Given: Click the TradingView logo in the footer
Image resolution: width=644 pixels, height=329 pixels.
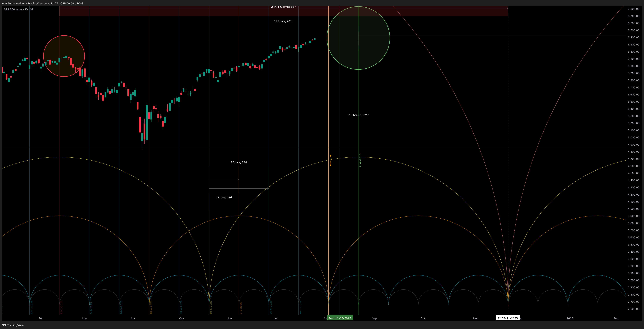Looking at the screenshot, I should click(13, 325).
